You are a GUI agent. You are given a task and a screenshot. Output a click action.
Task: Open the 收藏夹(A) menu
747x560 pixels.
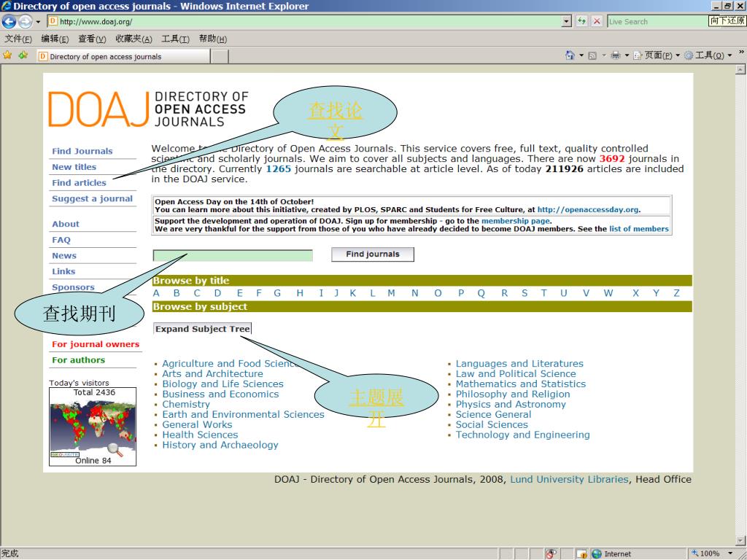coord(133,39)
